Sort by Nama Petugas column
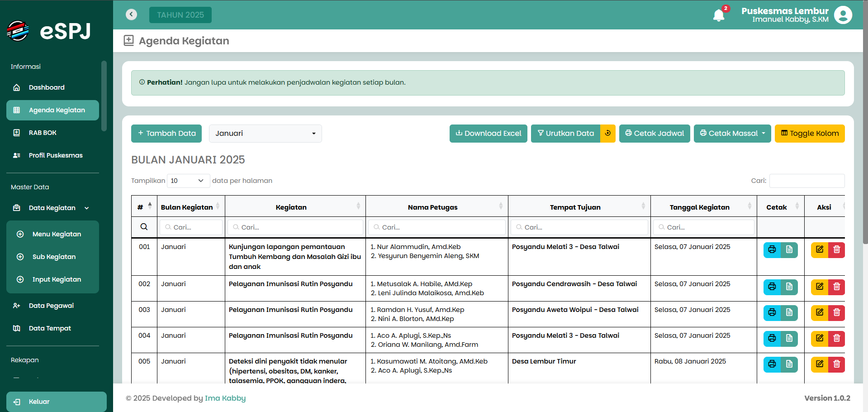Viewport: 868px width, 412px height. (x=437, y=207)
